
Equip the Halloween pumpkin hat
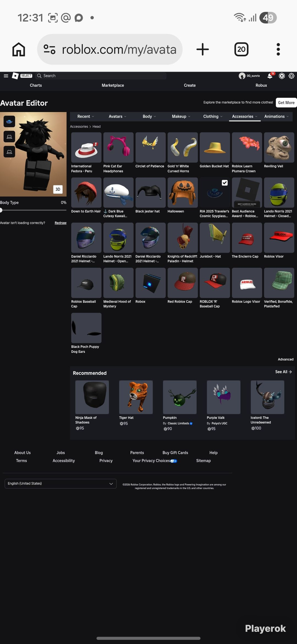pyautogui.click(x=183, y=193)
